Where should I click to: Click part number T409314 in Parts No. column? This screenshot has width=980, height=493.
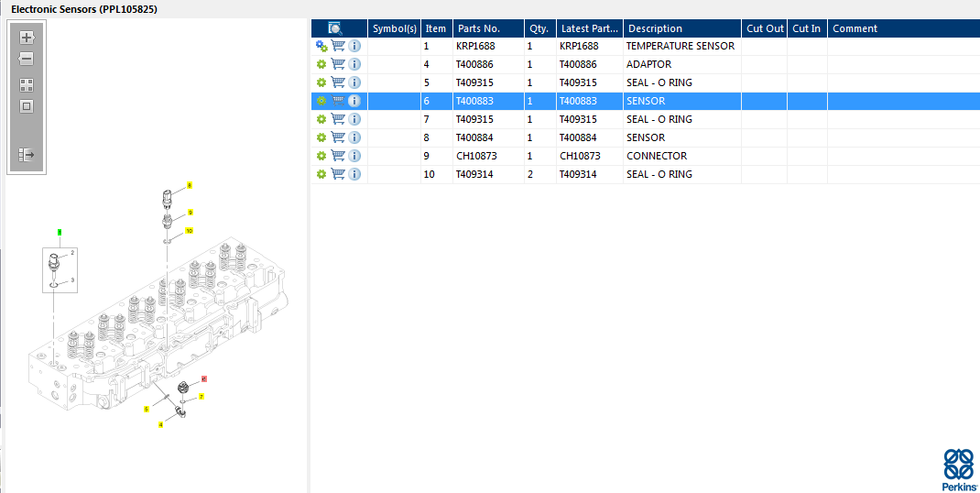489,174
